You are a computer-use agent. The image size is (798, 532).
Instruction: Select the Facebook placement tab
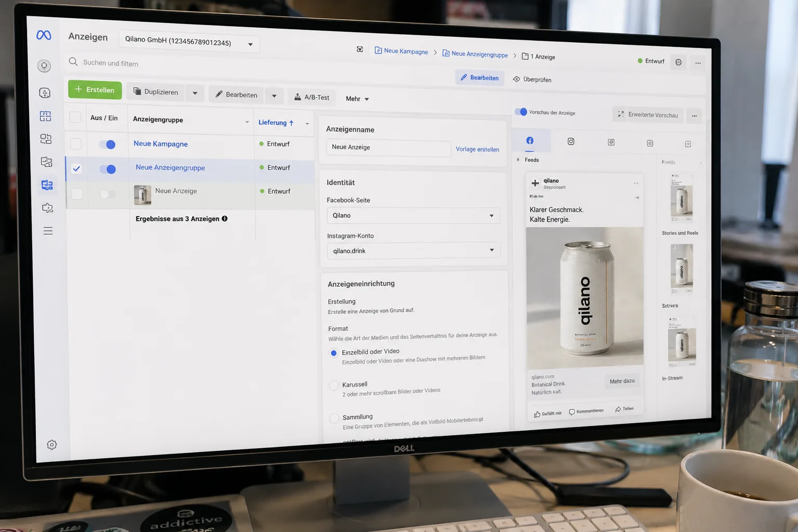tap(530, 141)
